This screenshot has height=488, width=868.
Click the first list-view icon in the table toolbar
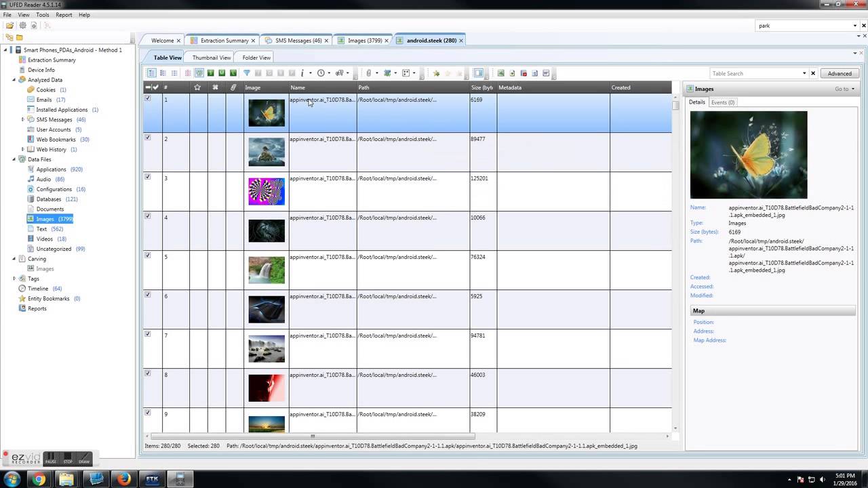[x=152, y=73]
